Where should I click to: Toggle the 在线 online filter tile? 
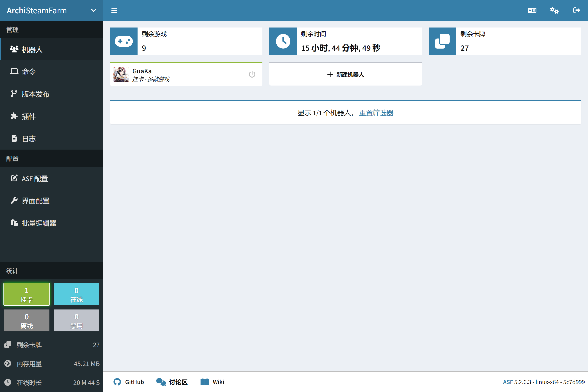pos(77,294)
